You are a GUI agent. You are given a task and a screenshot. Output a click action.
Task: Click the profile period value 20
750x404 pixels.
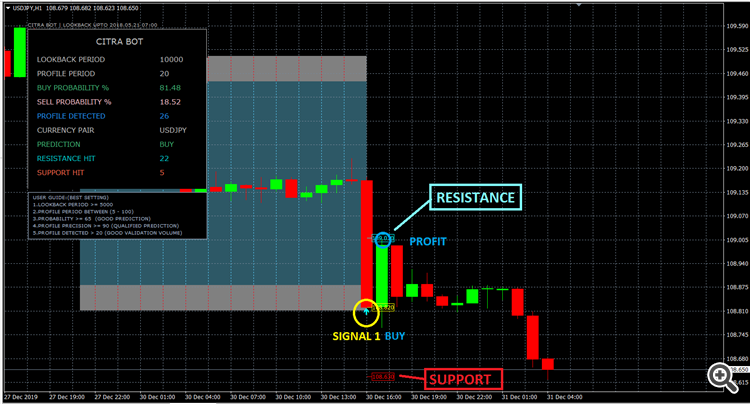164,74
